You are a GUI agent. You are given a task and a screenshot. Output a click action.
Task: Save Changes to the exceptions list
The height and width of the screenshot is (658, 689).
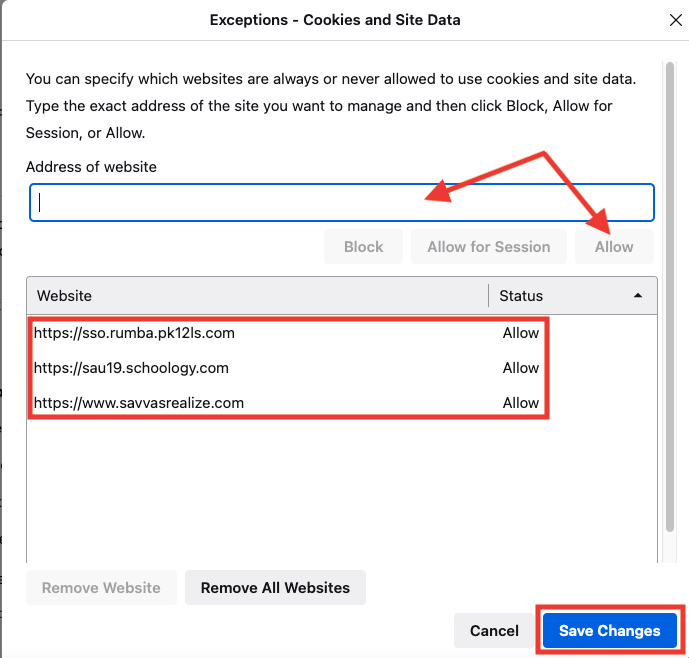[609, 631]
